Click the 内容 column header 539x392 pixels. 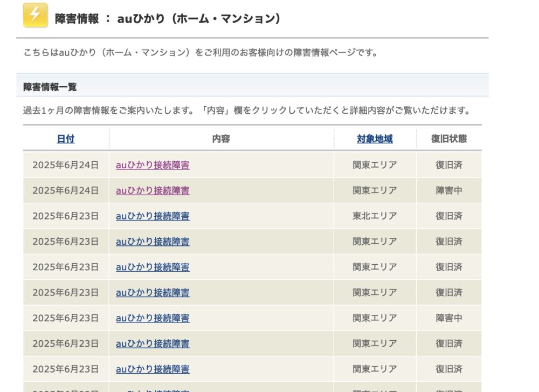click(x=221, y=139)
